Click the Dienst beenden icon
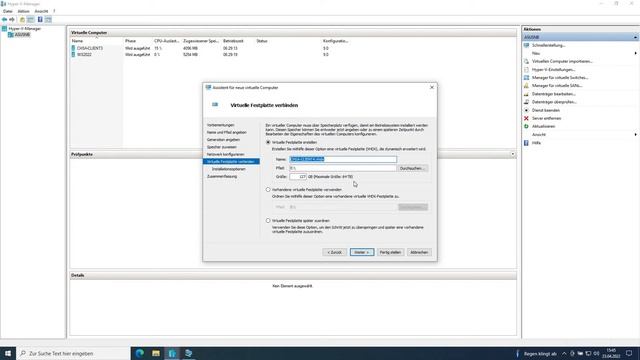Viewport: 640px width, 360px height. coord(527,110)
